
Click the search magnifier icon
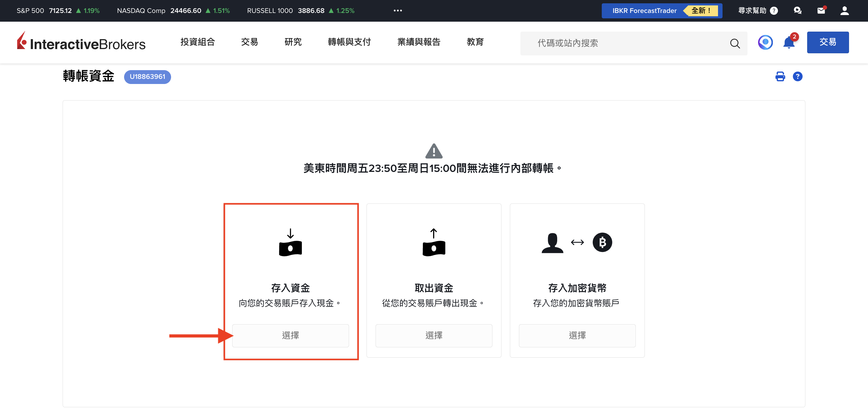tap(735, 43)
